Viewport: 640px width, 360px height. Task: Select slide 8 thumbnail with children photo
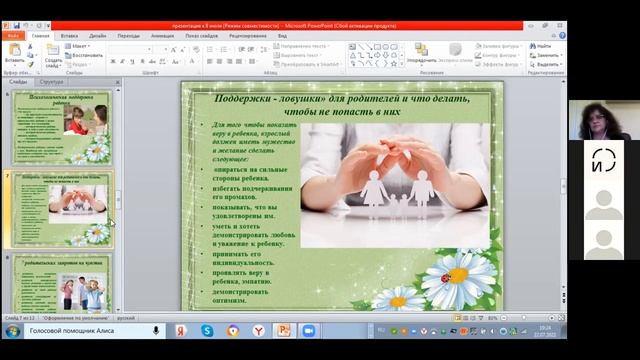pos(62,283)
